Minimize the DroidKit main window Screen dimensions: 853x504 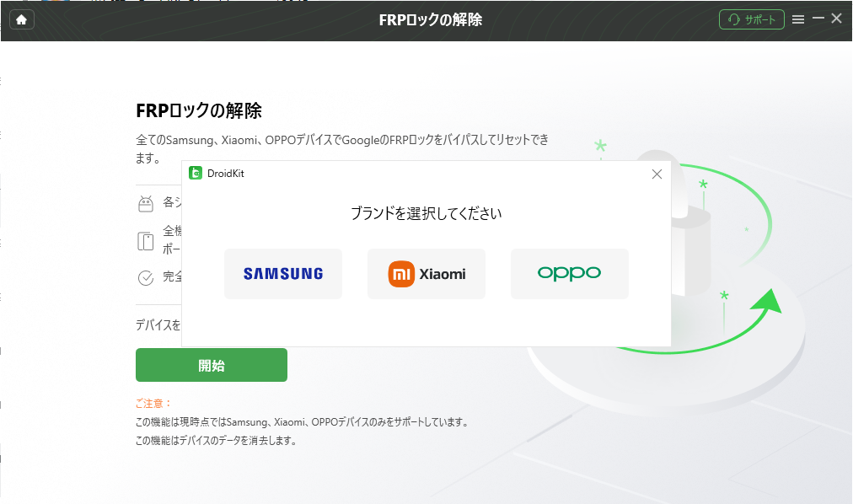[x=818, y=19]
